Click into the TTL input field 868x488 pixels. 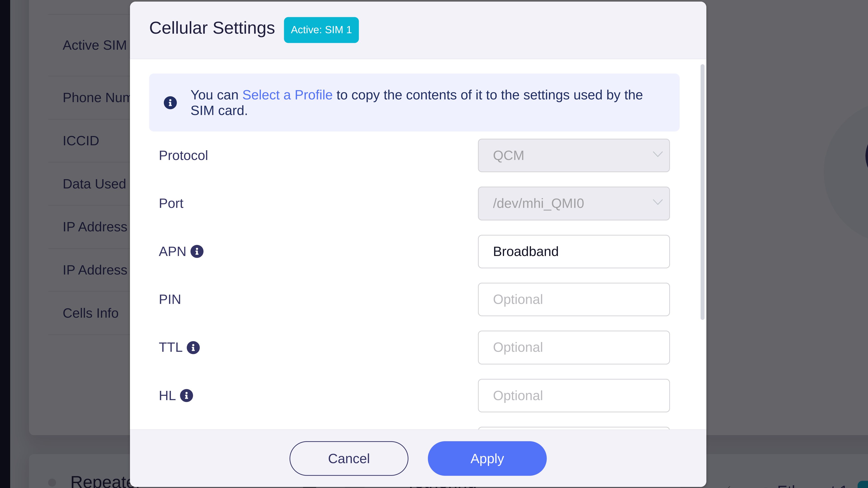tap(573, 347)
